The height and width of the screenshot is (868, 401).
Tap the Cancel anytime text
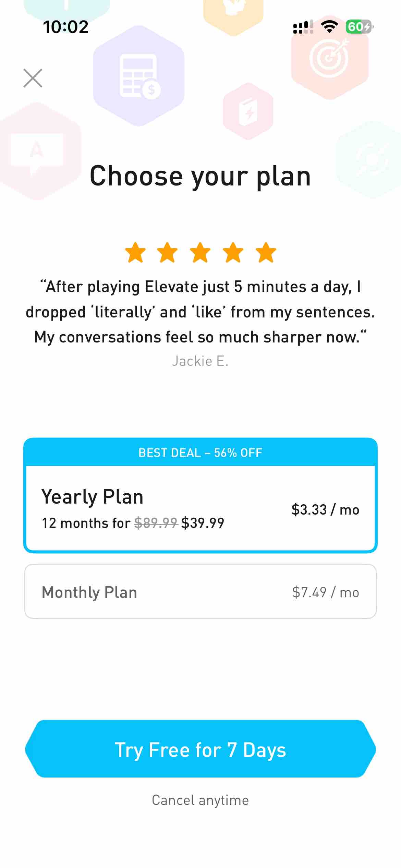click(x=200, y=800)
